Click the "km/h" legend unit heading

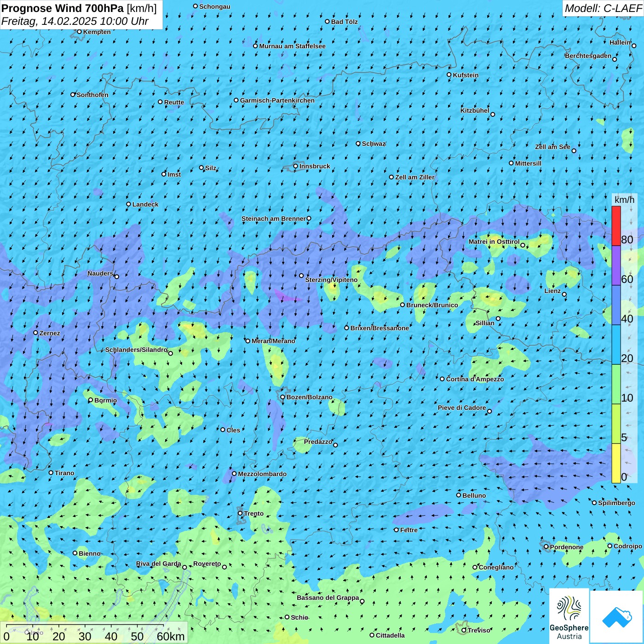point(624,200)
